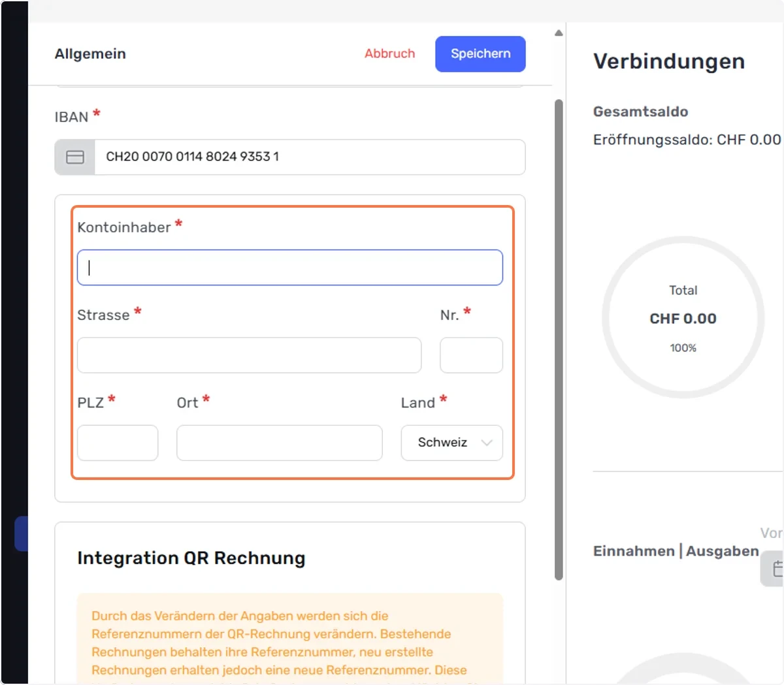The height and width of the screenshot is (685, 784).
Task: Click the Einnahmen | Ausgaben heading
Action: [676, 551]
